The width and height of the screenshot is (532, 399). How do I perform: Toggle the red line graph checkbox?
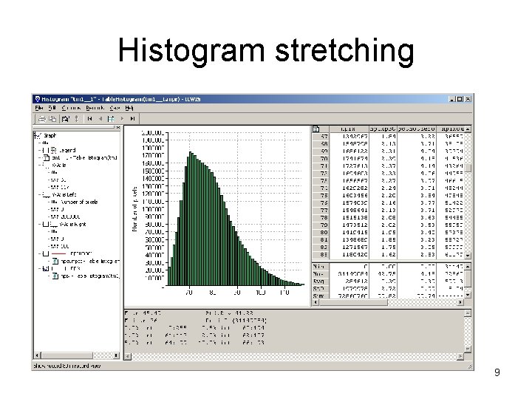46,253
